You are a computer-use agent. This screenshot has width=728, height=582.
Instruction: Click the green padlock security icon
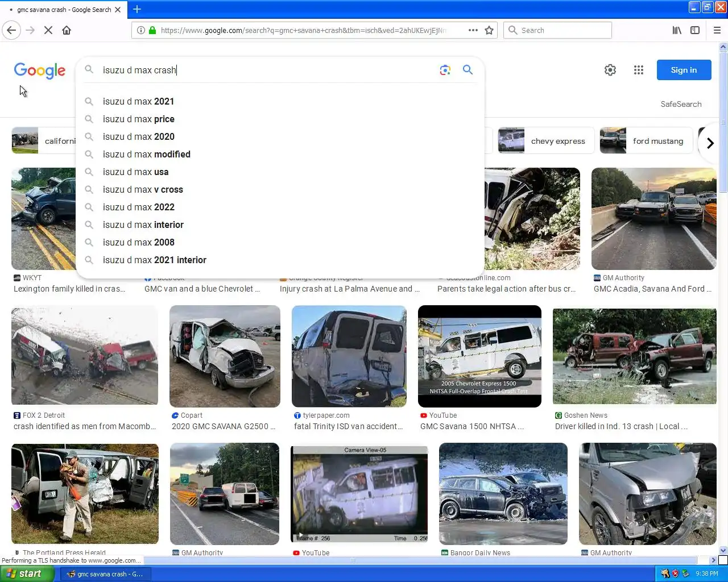pyautogui.click(x=152, y=30)
